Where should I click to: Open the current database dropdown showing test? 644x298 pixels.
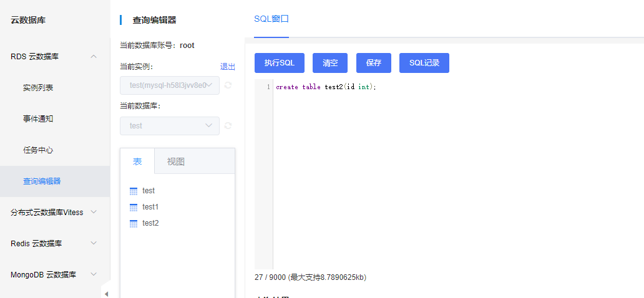170,126
